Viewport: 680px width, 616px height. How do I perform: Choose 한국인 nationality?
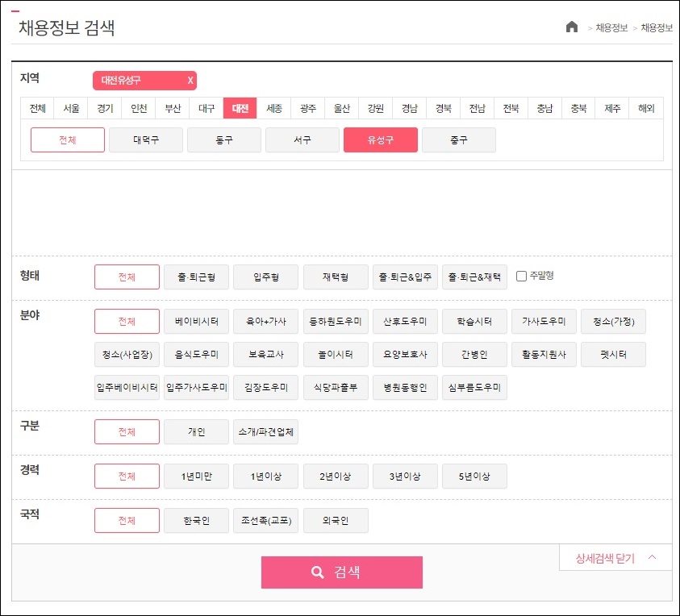click(197, 521)
